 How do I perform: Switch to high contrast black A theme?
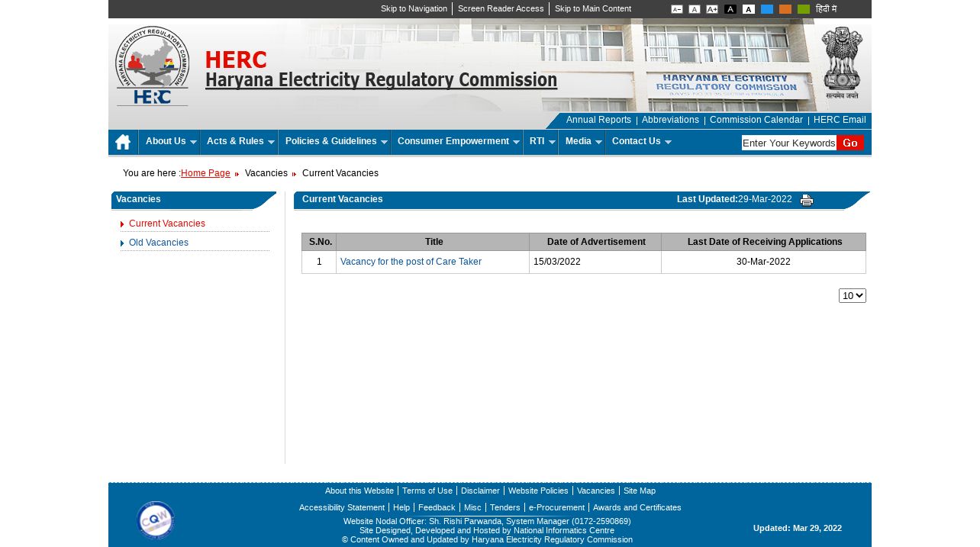tap(730, 9)
